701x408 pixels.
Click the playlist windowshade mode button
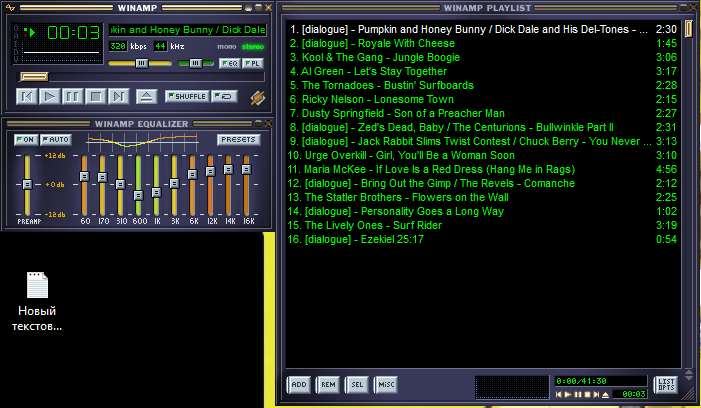[683, 8]
